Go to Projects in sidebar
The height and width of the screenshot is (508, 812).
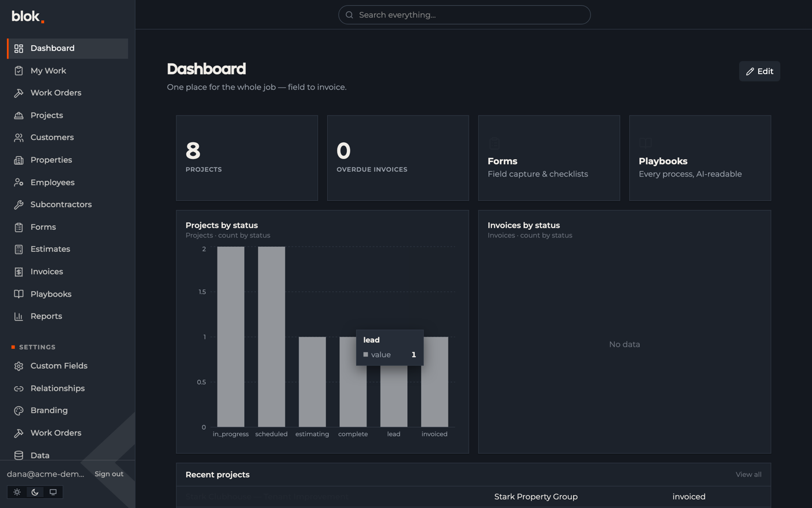67,116
